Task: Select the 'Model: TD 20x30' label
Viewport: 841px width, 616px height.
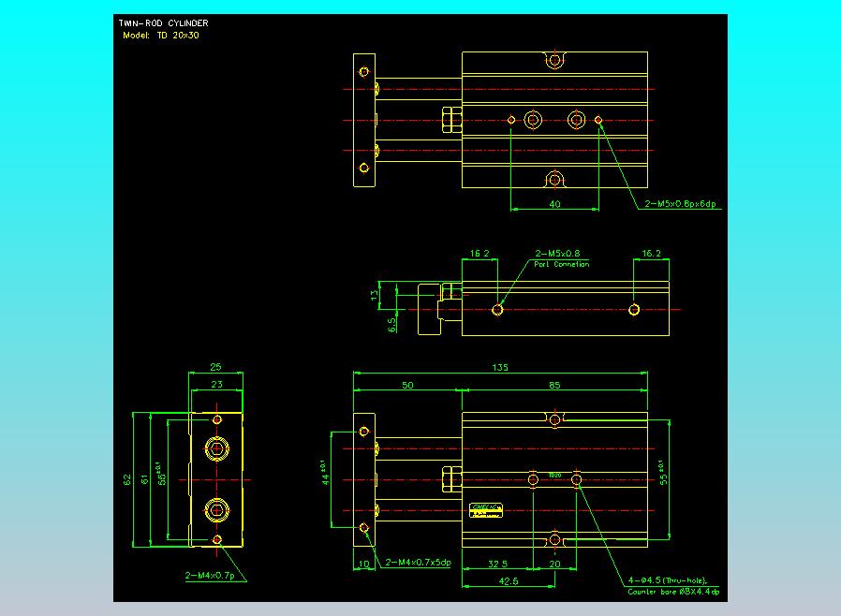Action: (160, 36)
